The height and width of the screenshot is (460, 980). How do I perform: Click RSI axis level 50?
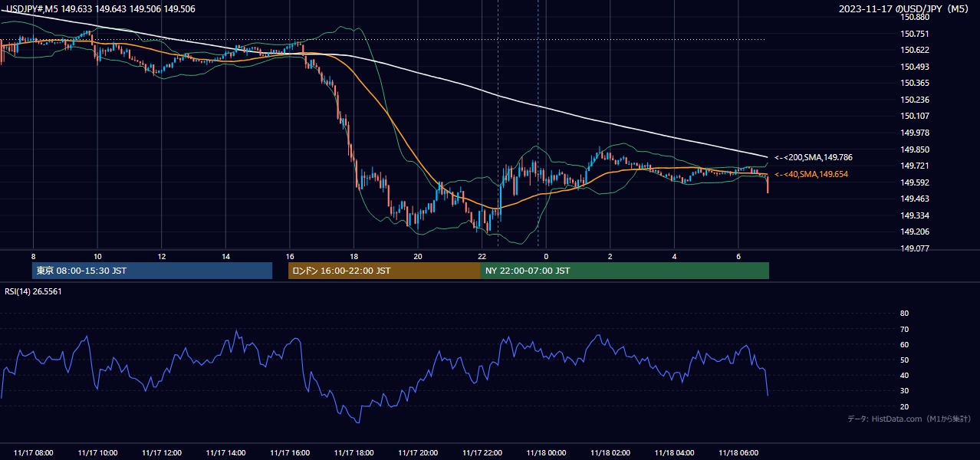coord(904,360)
